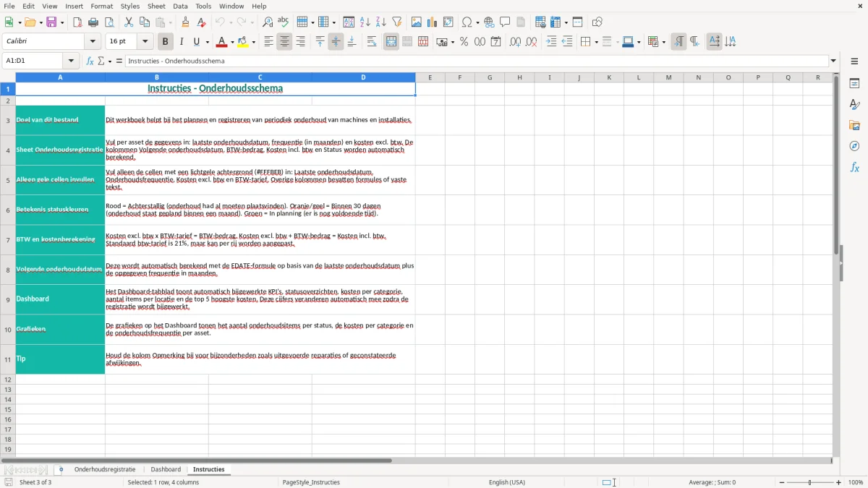Switch to the Dashboard sheet tab

click(x=166, y=469)
